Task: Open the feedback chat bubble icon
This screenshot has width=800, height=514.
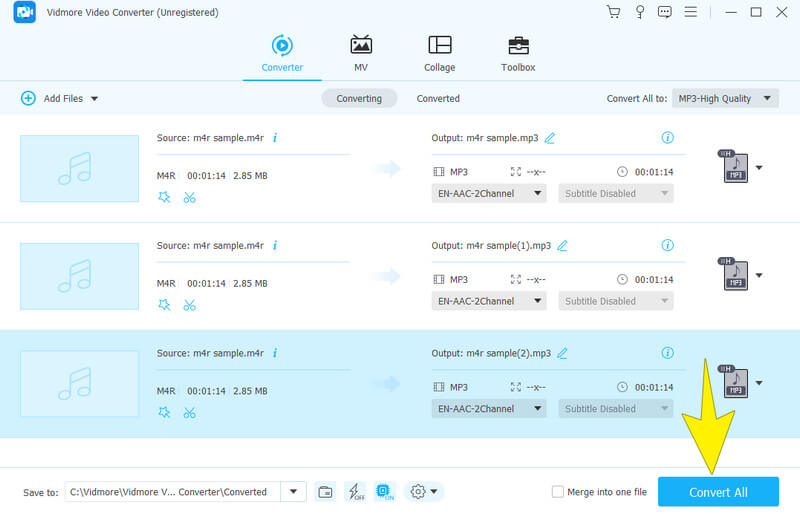Action: tap(665, 12)
